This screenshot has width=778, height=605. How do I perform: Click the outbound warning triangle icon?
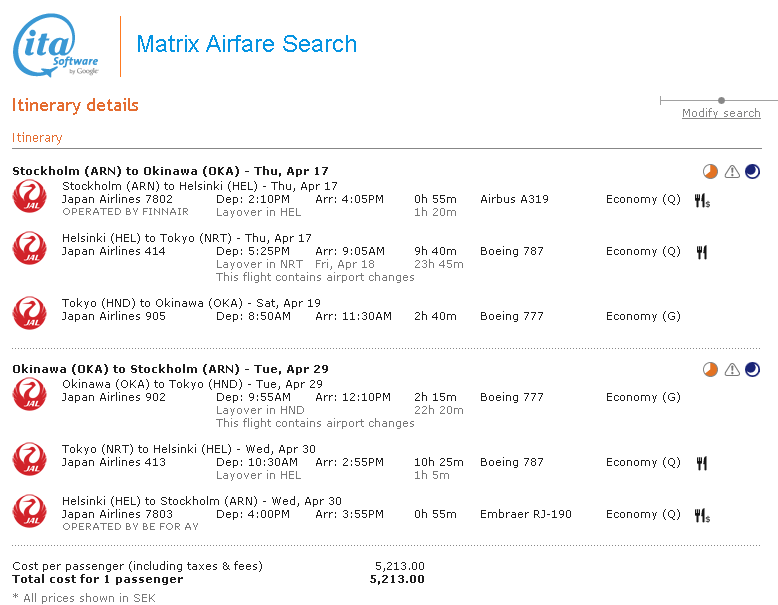coord(732,172)
